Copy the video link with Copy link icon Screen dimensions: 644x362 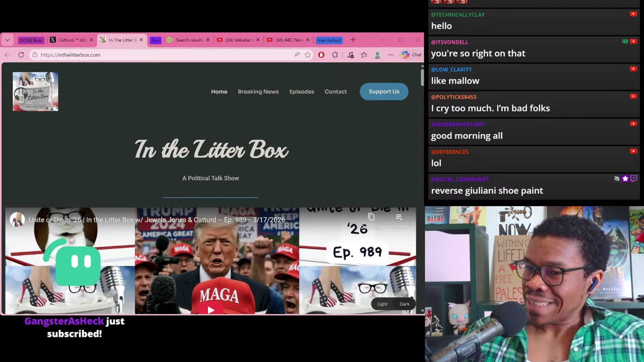(371, 217)
